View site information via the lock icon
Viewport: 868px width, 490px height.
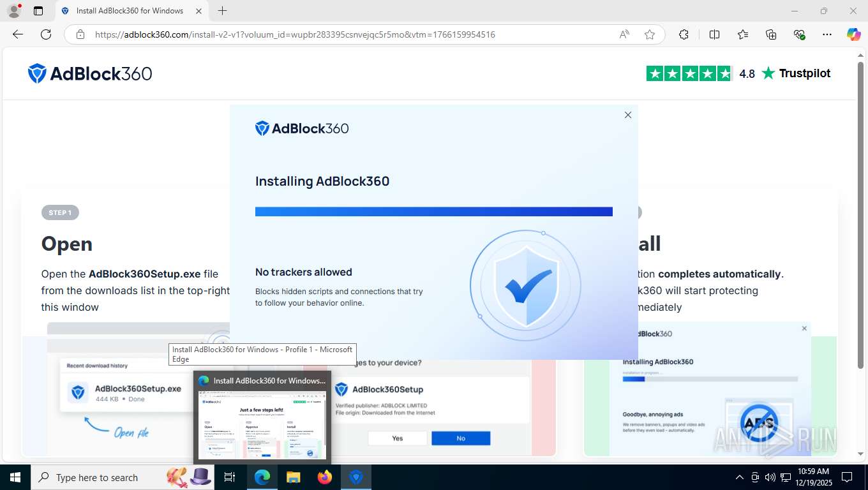80,34
